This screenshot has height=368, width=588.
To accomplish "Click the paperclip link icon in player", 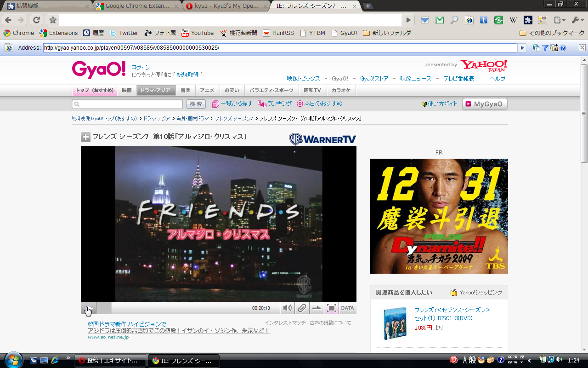I will 302,308.
